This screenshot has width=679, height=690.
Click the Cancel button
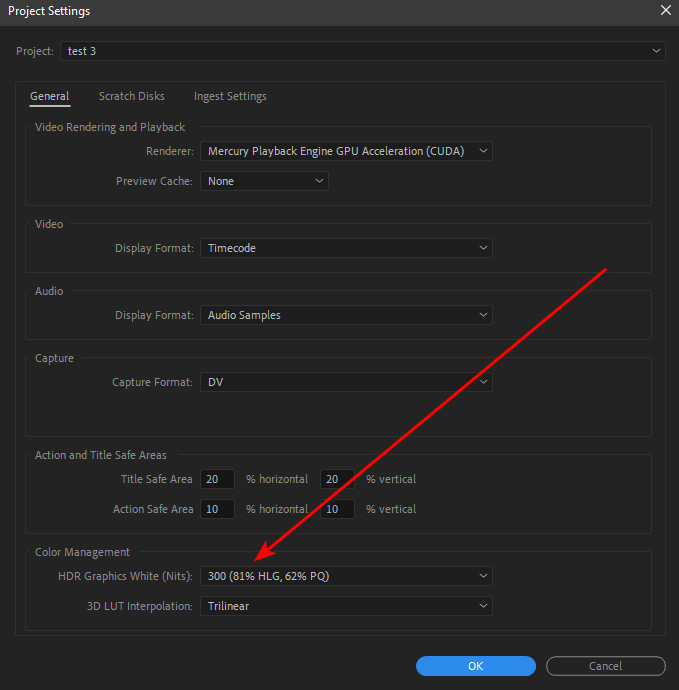point(606,666)
